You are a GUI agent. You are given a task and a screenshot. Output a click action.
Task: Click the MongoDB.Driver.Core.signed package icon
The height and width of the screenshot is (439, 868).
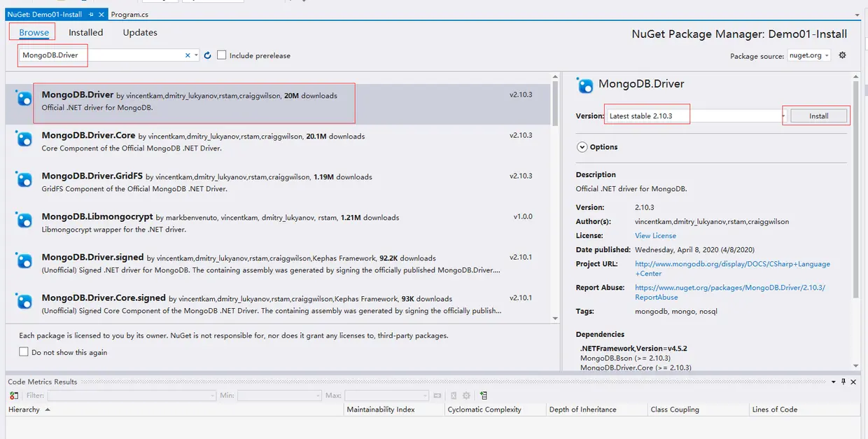[x=24, y=302]
